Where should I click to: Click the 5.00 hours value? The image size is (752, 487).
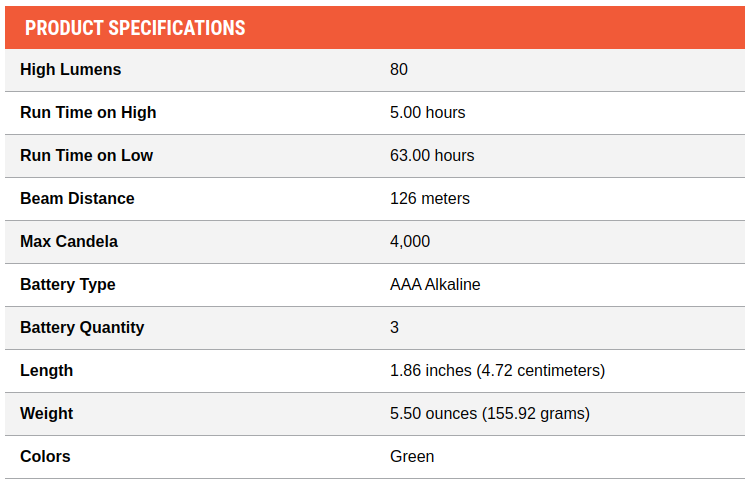(x=427, y=113)
